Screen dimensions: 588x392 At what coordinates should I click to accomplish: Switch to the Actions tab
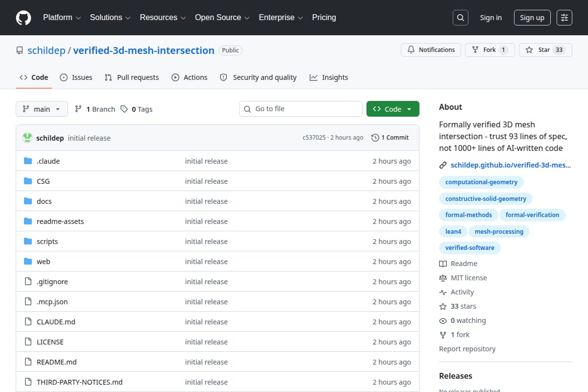(190, 77)
